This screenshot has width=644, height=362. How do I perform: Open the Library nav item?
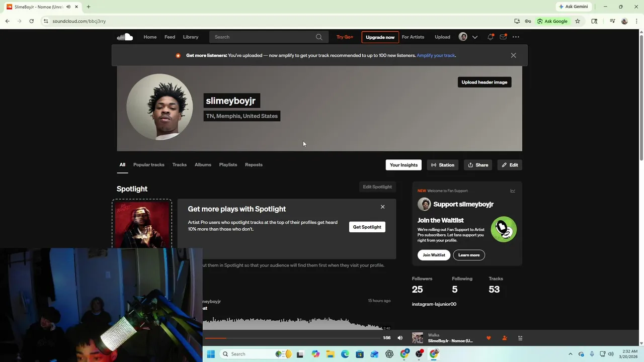[191, 37]
